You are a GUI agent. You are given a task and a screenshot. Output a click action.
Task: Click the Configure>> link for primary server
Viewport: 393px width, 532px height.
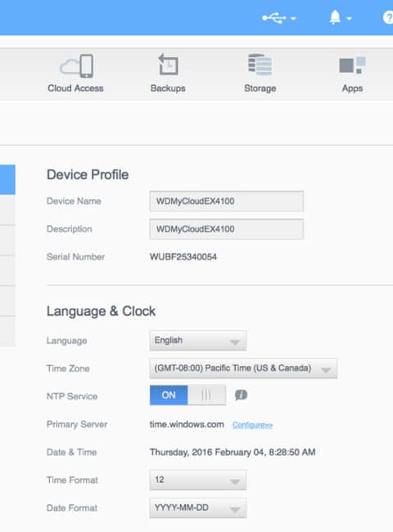pyautogui.click(x=252, y=425)
